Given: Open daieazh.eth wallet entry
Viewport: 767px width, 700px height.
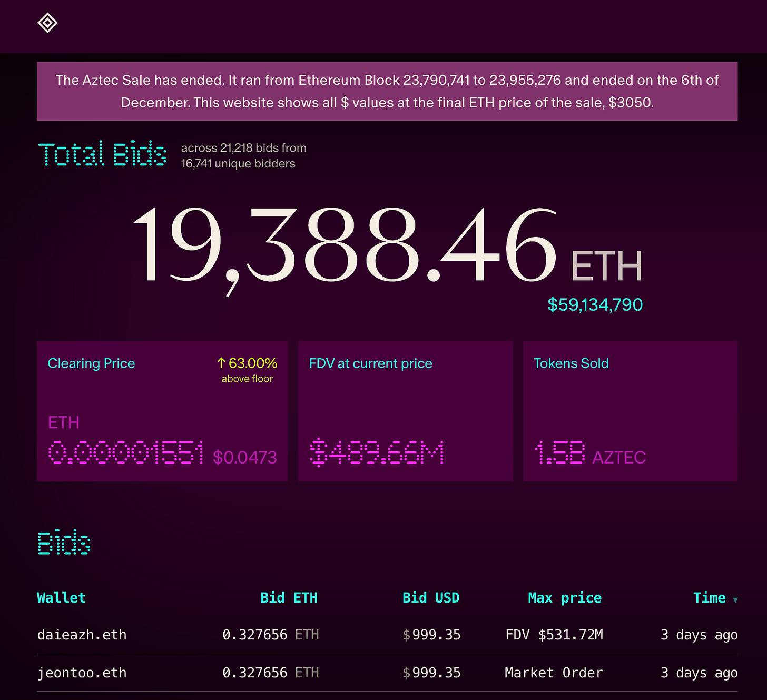Looking at the screenshot, I should pyautogui.click(x=82, y=635).
